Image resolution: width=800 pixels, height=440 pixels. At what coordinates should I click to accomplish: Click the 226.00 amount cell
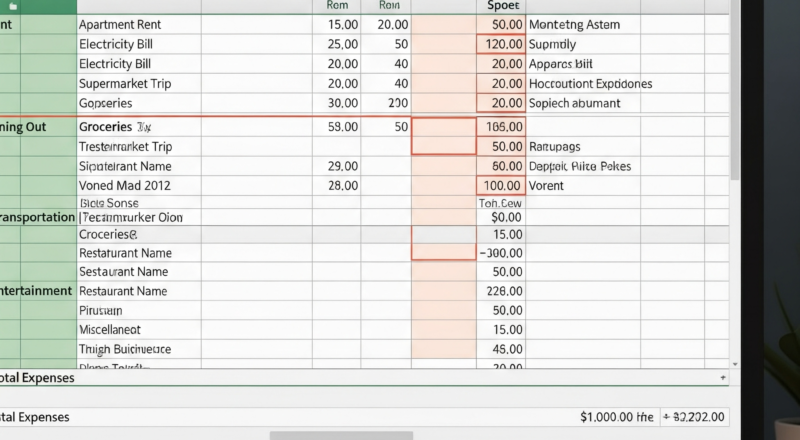[x=501, y=291]
